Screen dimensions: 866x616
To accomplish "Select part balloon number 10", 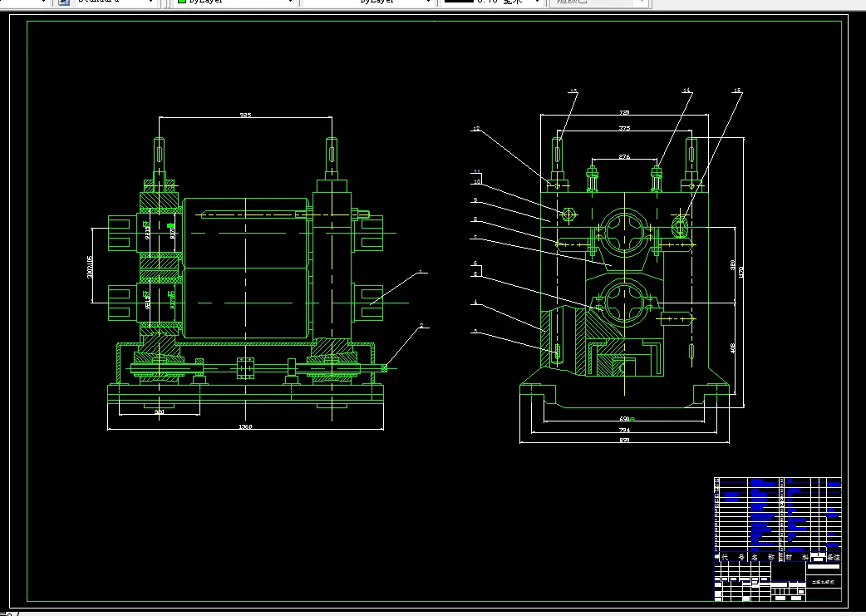I will coord(476,181).
